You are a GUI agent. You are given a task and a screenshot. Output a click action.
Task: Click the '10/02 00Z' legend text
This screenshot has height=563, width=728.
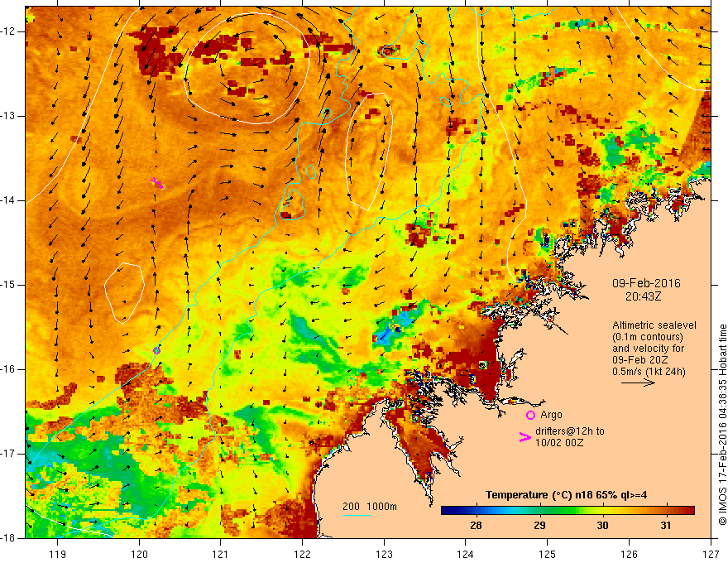click(x=559, y=443)
